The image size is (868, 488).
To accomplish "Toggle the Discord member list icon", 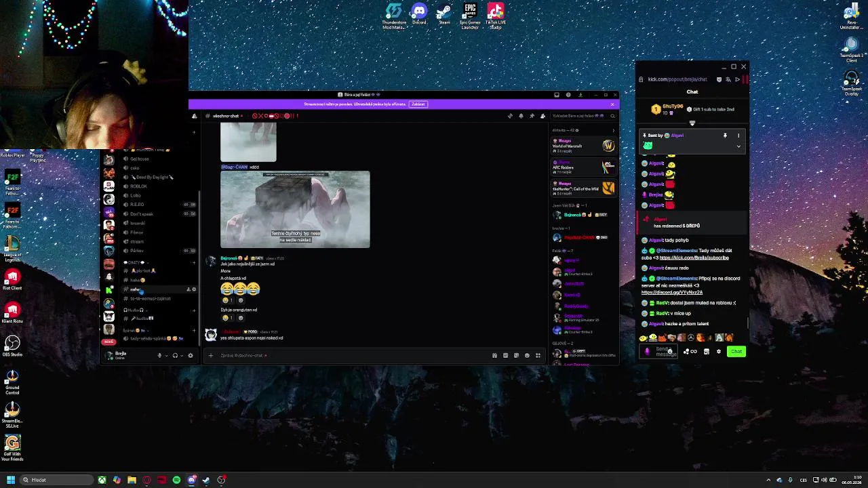I will (x=542, y=116).
